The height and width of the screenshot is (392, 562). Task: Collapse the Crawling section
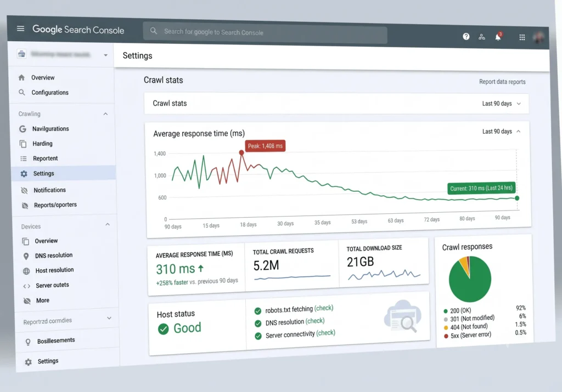pyautogui.click(x=105, y=114)
